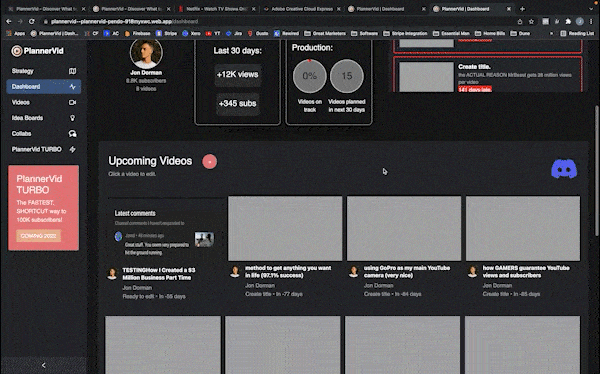Switch to the Adobe Creative Cloud Express tab
Image resolution: width=600 pixels, height=374 pixels.
[x=302, y=9]
